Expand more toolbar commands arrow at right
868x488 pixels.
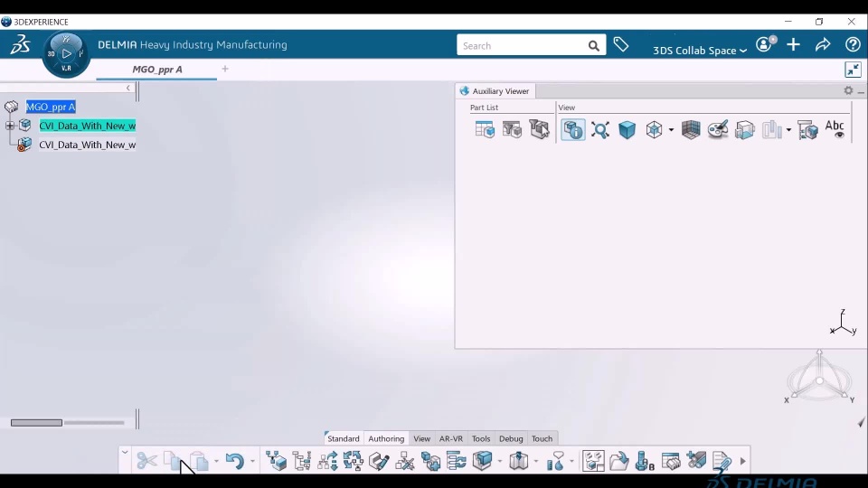point(743,461)
